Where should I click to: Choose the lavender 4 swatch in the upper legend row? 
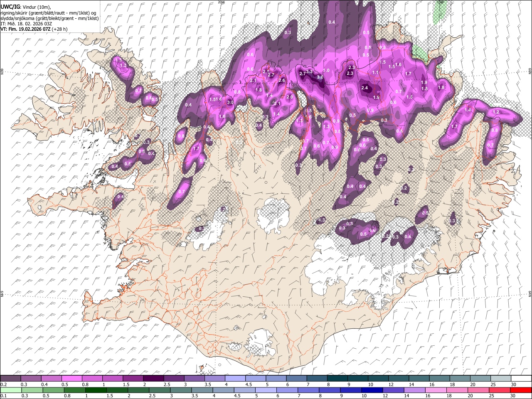point(235,378)
